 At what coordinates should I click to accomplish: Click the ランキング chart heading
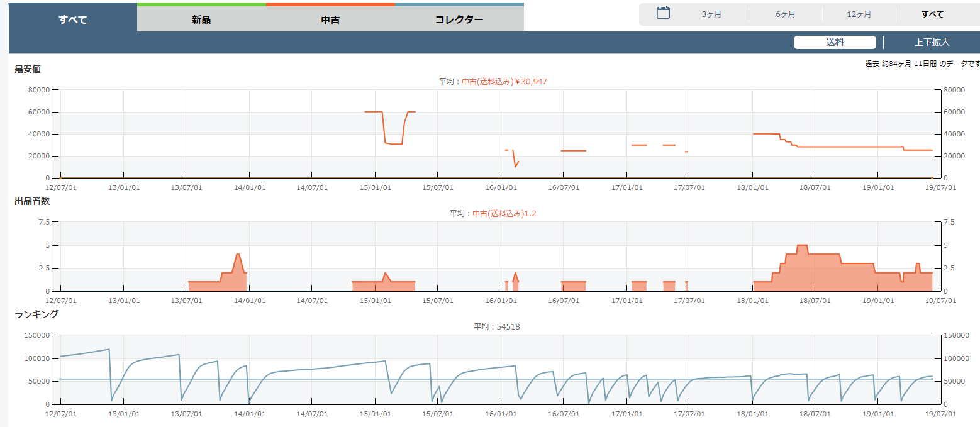coord(36,314)
